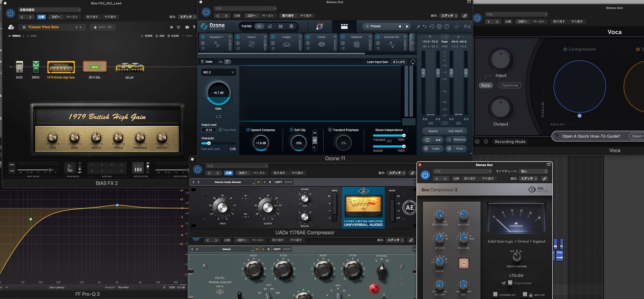Select B state in UADx 1176AE toolbar
The image size is (644, 299).
269,182
